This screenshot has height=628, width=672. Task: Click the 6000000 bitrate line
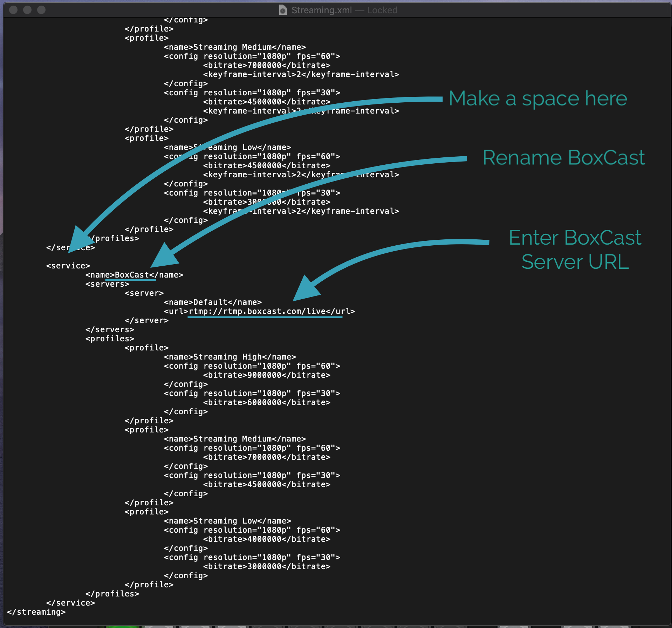coord(266,403)
